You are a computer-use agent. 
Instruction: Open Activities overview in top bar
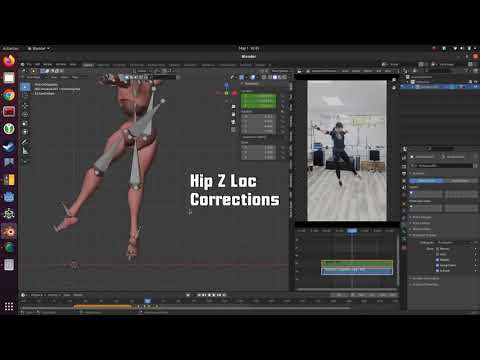pos(11,49)
